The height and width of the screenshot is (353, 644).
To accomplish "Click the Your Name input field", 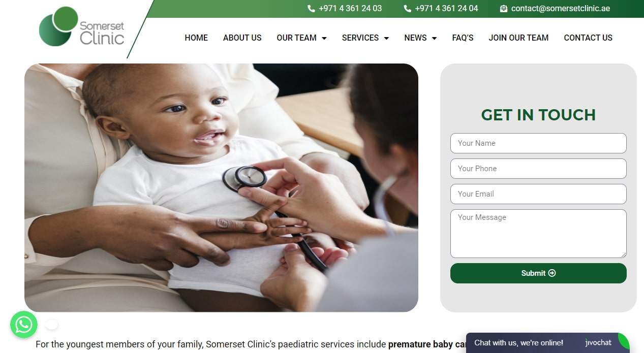I will tap(538, 143).
